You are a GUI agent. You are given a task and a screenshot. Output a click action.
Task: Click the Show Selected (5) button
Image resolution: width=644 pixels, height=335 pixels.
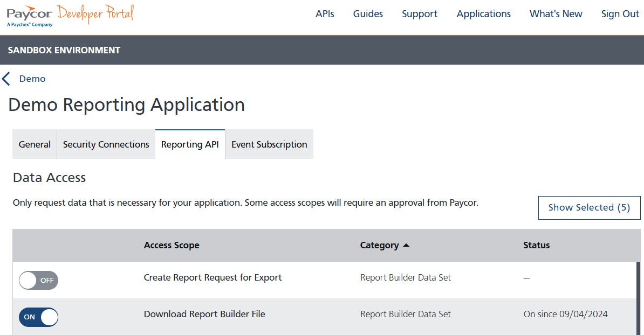(x=589, y=207)
